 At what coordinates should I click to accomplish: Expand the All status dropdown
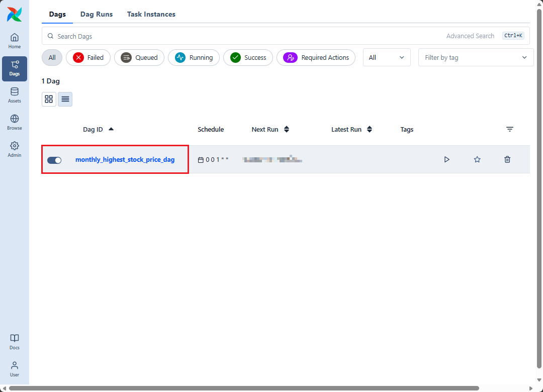point(386,58)
